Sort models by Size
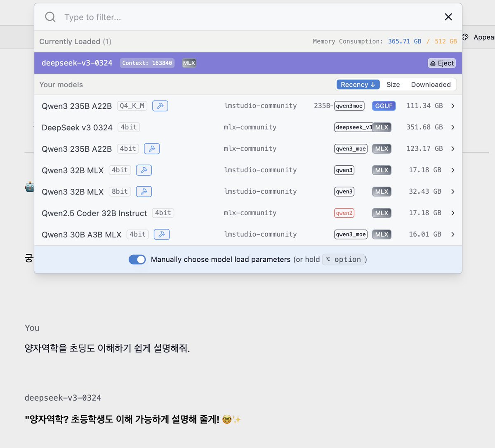The height and width of the screenshot is (448, 495). pos(393,84)
